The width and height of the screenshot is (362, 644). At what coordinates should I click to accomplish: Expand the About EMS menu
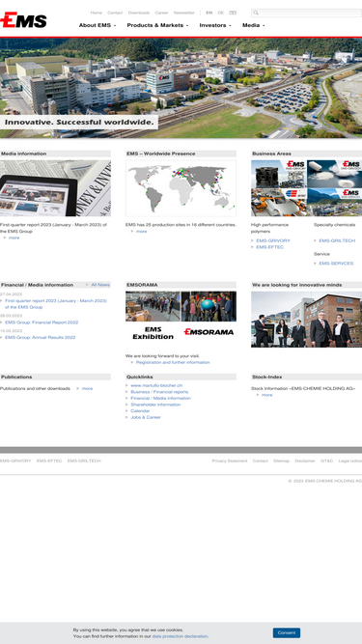97,25
